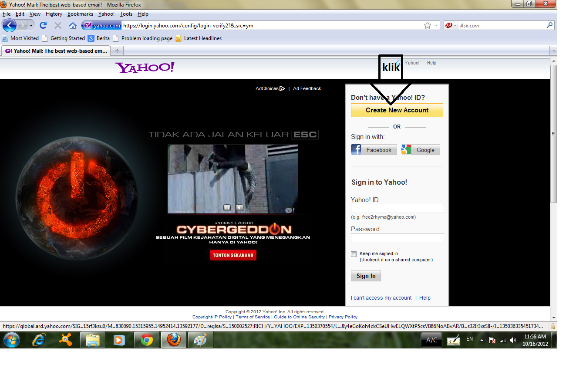This screenshot has width=566, height=392.
Task: Click the yahoo.com site identity badge
Action: coord(102,26)
